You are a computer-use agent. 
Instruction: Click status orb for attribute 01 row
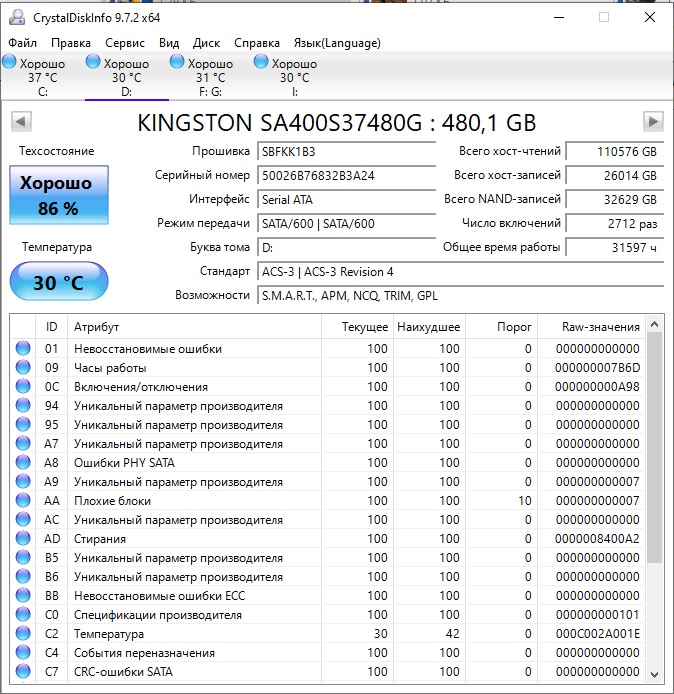(x=23, y=348)
